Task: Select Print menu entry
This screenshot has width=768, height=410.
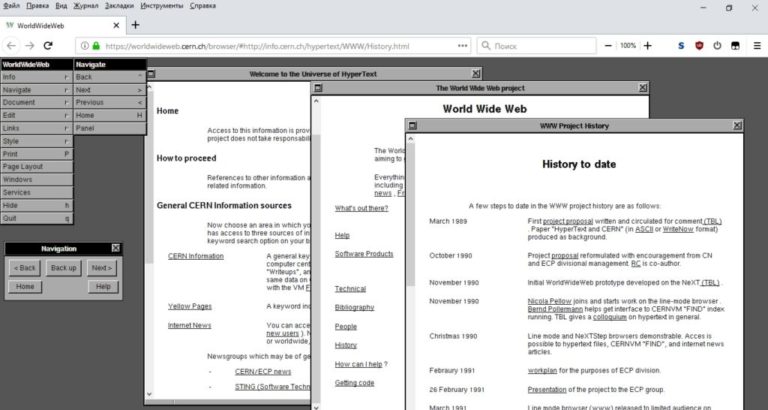Action: pos(37,154)
